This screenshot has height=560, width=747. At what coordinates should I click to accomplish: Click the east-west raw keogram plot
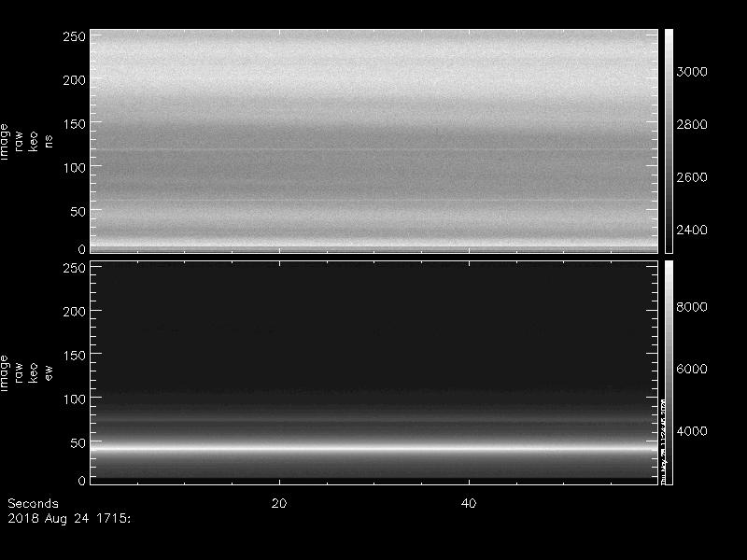pos(374,372)
